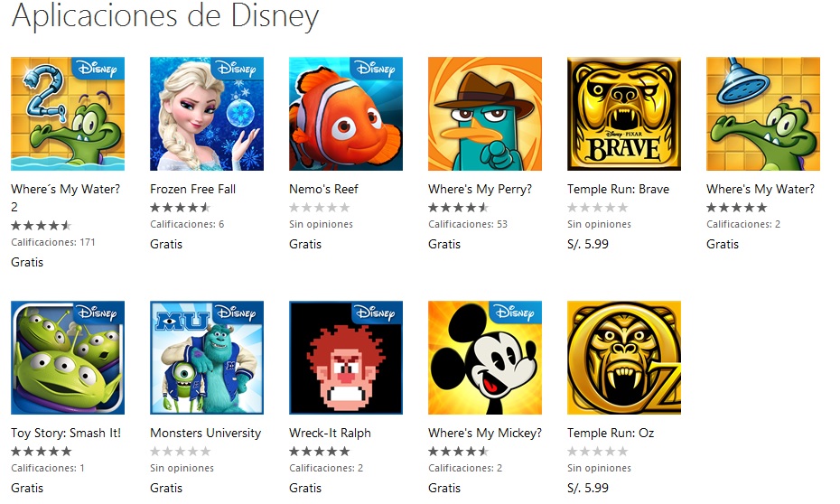The image size is (840, 504).
Task: Click S/. 5.99 price of Temple Run: Brave
Action: (588, 244)
